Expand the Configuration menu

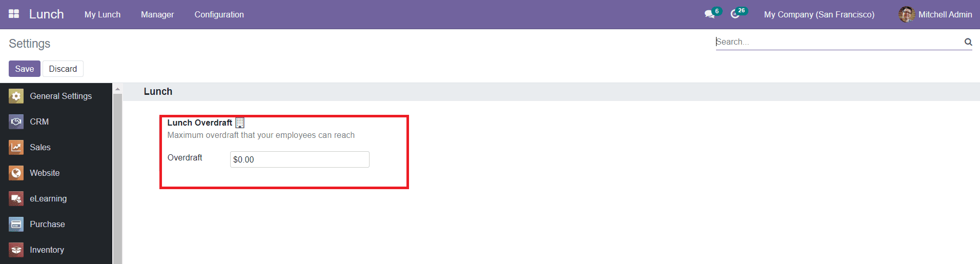tap(219, 14)
